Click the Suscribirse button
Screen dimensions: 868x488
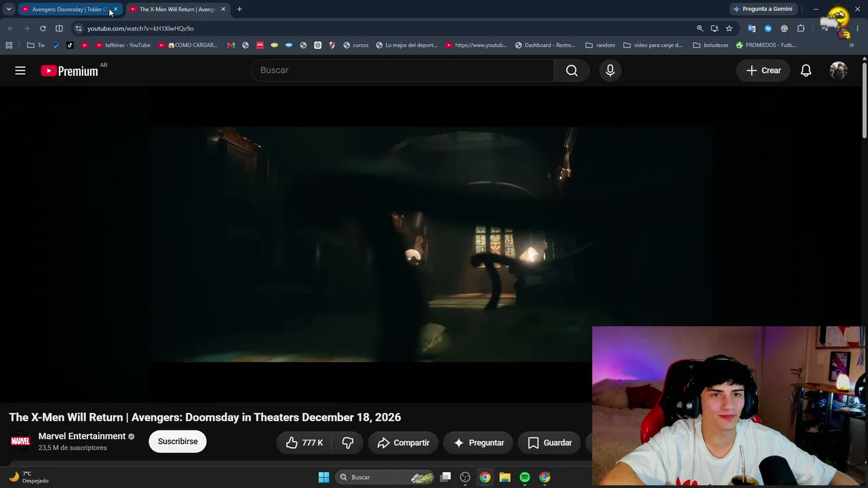coord(178,441)
